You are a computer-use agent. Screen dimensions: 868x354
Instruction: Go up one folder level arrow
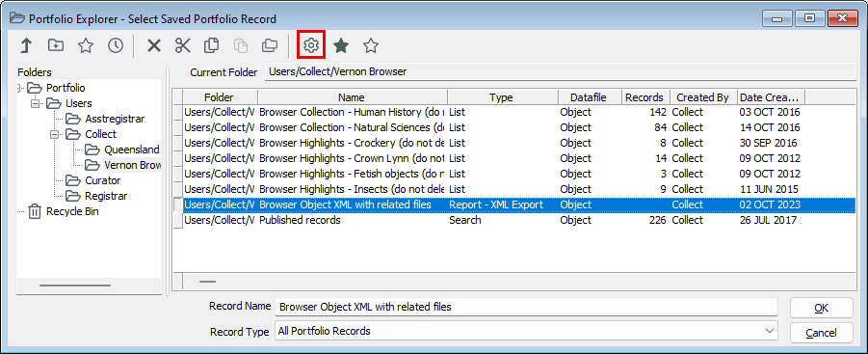click(x=25, y=46)
